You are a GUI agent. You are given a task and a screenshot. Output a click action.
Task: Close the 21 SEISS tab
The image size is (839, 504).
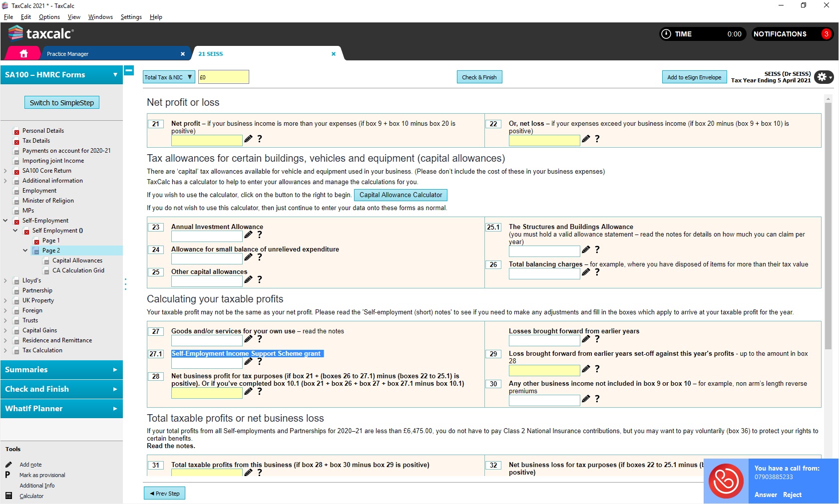tap(334, 54)
